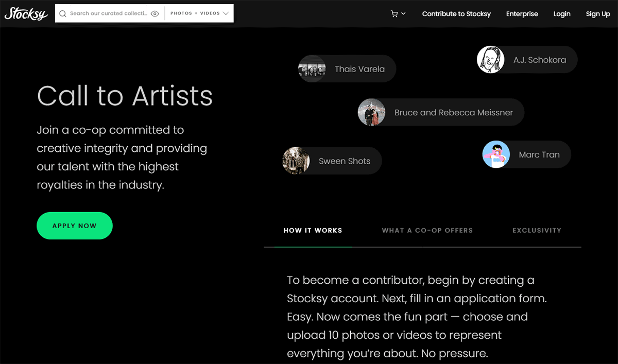
Task: Click the 'Join a co-op committed to' text
Action: pyautogui.click(x=110, y=130)
